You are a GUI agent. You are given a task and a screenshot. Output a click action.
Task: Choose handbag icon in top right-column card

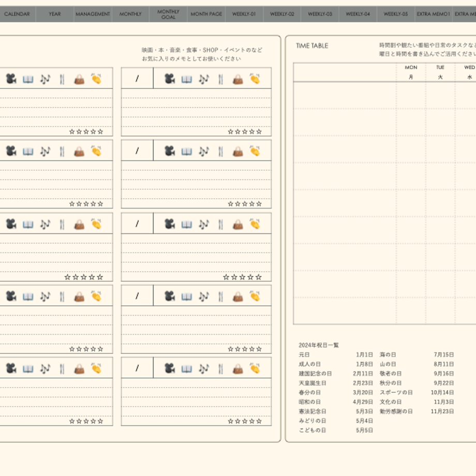click(x=238, y=79)
